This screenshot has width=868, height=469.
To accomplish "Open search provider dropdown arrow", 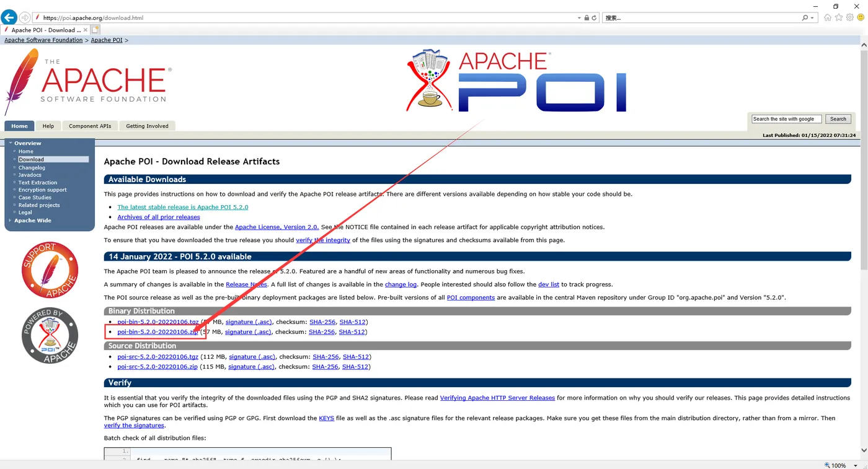I will point(812,18).
